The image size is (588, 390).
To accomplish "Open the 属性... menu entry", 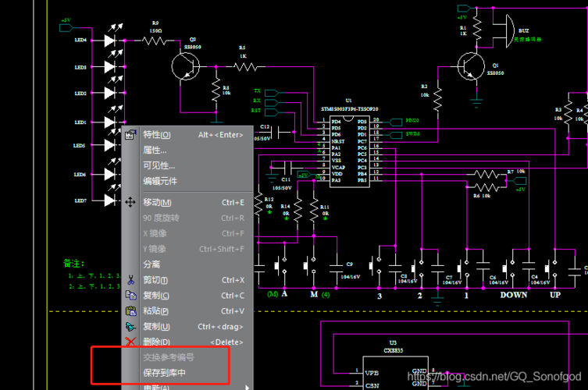I will 155,151.
